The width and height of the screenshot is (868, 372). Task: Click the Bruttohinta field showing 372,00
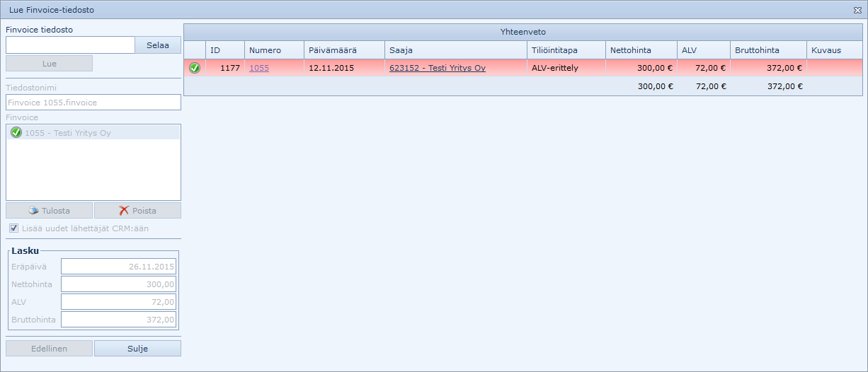pyautogui.click(x=118, y=320)
